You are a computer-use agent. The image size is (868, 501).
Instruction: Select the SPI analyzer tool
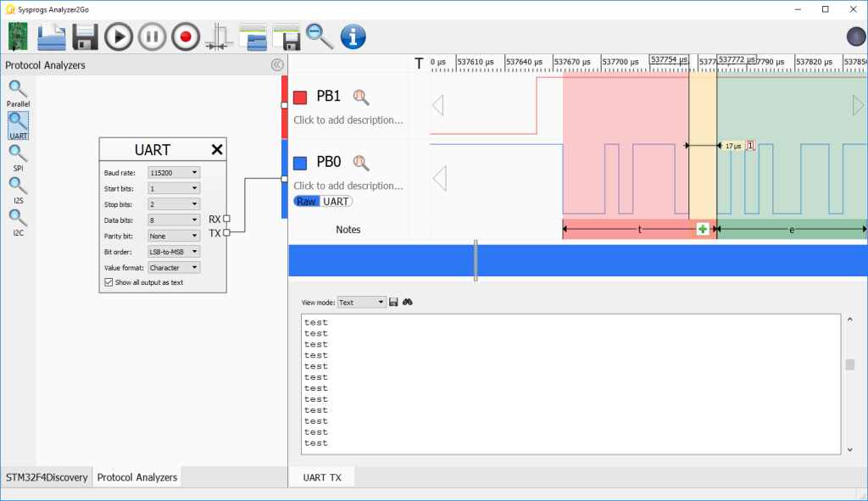point(18,156)
